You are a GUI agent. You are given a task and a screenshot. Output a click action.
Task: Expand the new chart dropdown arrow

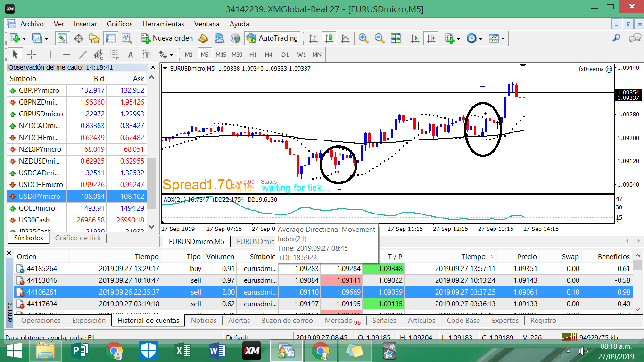tap(24, 39)
